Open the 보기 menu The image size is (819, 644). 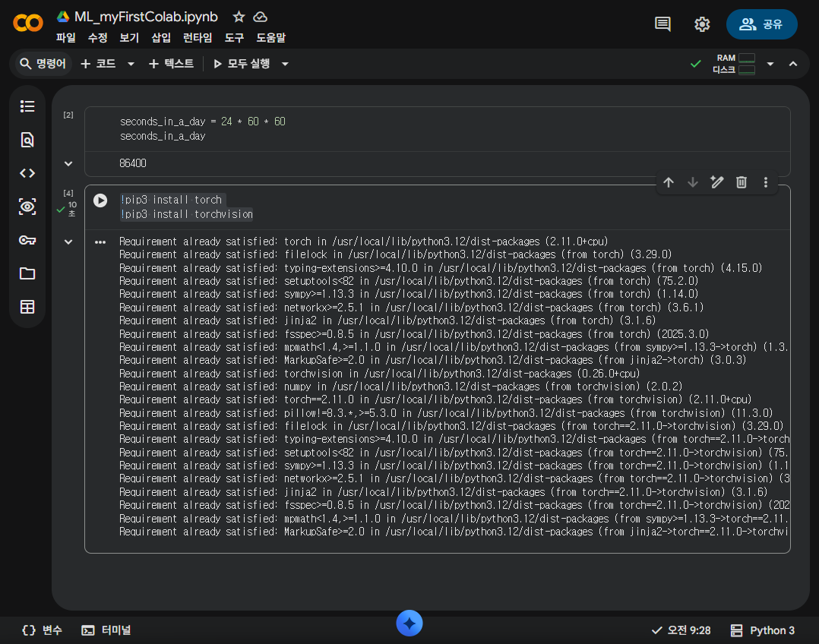coord(129,38)
